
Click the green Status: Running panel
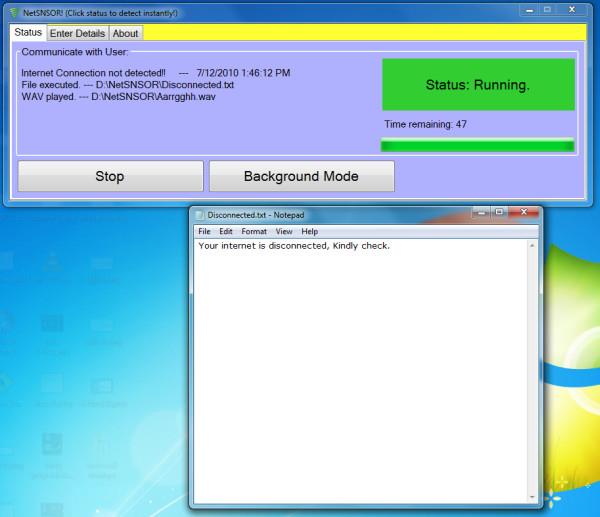[x=478, y=85]
